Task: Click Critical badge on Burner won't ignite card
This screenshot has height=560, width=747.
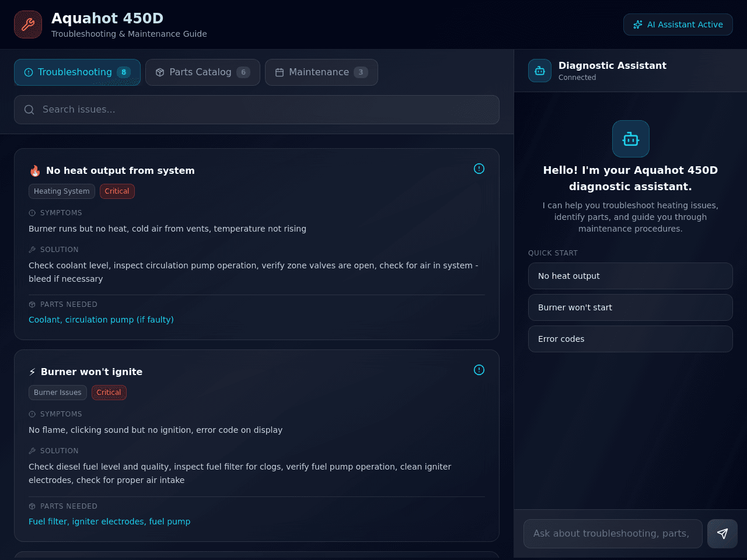Action: pyautogui.click(x=109, y=393)
